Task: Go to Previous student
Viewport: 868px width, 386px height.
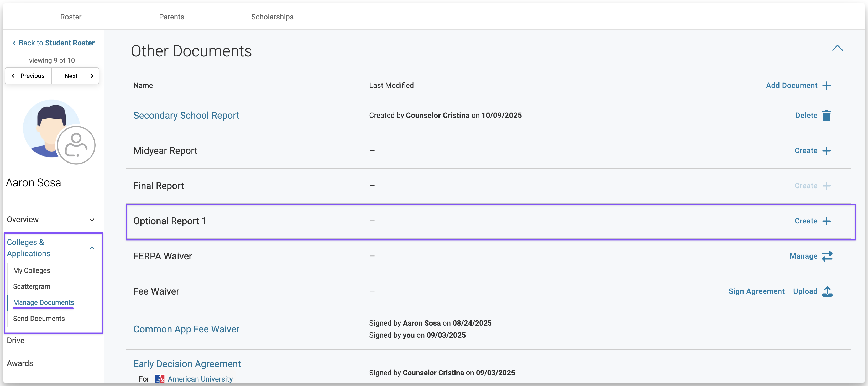Action: point(28,76)
